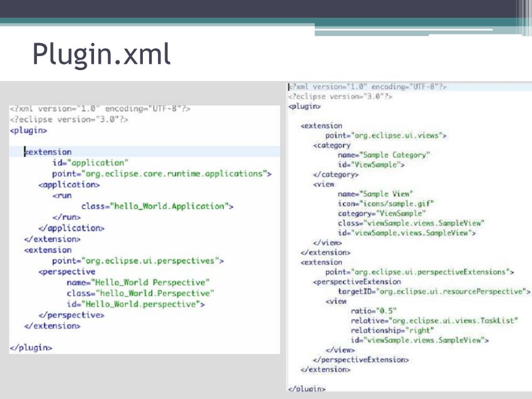Select the point="org.eclipse.ui.views" line
The image size is (532, 399).
pyautogui.click(x=386, y=136)
